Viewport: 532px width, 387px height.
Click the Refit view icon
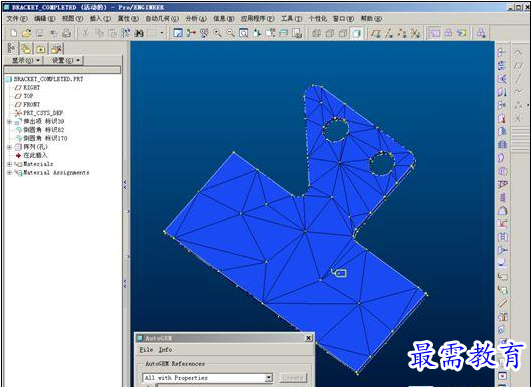(244, 33)
